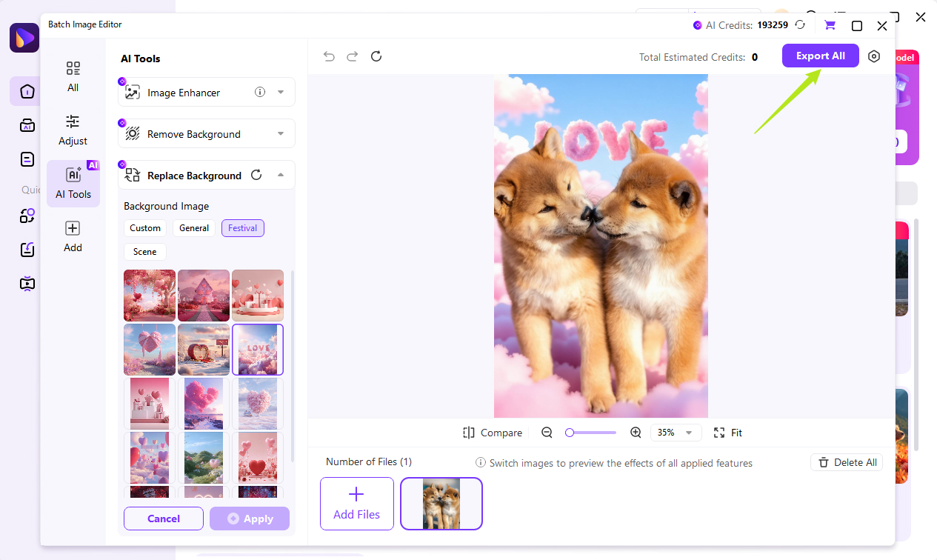Redo the last edit
The height and width of the screenshot is (560, 937).
click(353, 56)
